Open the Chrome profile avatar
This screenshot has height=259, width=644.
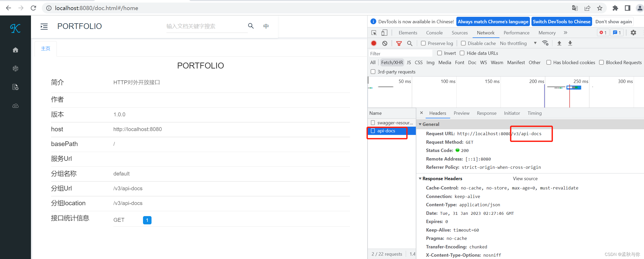click(x=640, y=8)
